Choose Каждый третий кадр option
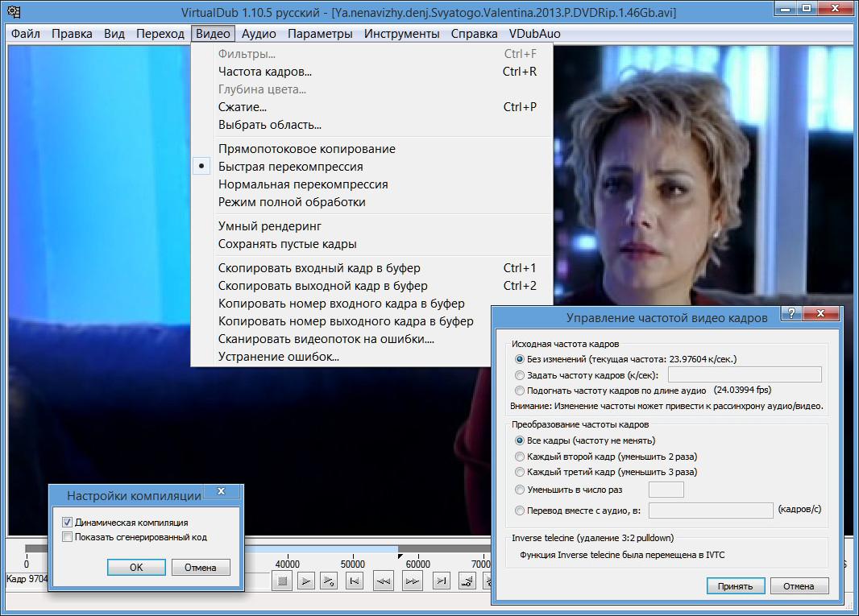Screen dimensions: 859x616 [519, 471]
